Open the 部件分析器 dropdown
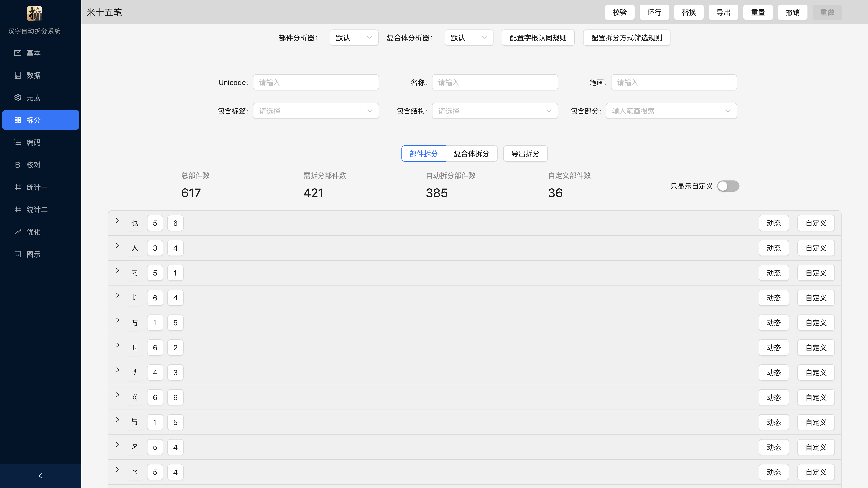868x488 pixels. coord(353,38)
